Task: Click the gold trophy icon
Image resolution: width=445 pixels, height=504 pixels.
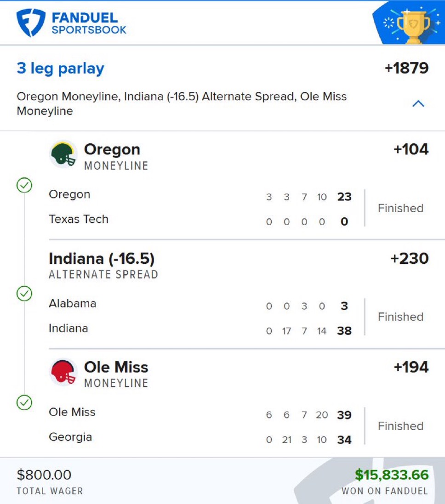Action: 413,25
